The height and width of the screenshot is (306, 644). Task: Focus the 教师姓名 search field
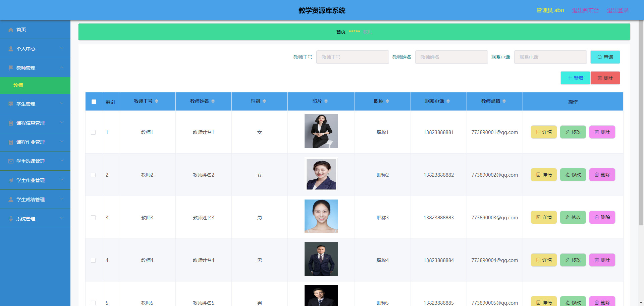[x=451, y=57]
